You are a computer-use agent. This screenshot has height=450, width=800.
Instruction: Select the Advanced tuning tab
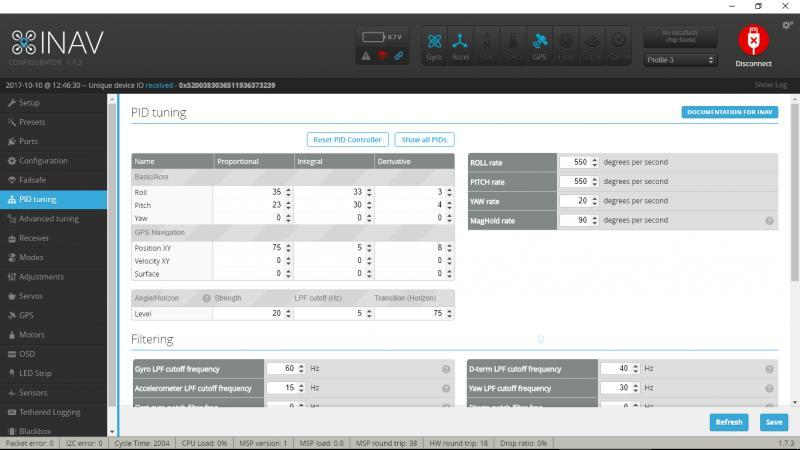click(x=48, y=218)
